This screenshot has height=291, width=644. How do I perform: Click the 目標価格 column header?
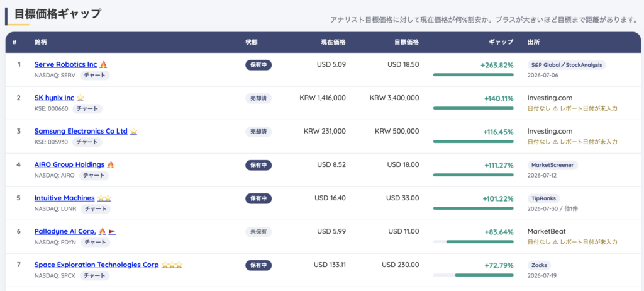(x=407, y=42)
